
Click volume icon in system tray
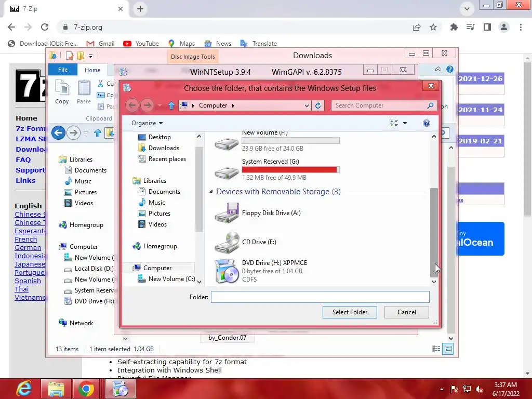(x=480, y=389)
